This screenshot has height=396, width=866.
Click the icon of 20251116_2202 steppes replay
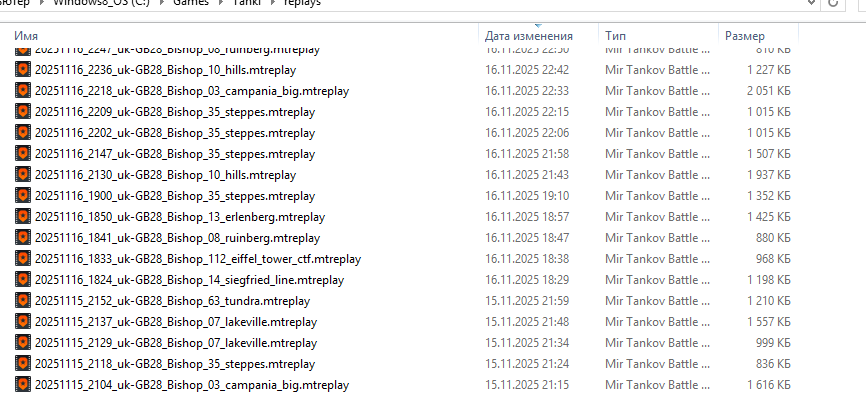[x=23, y=133]
